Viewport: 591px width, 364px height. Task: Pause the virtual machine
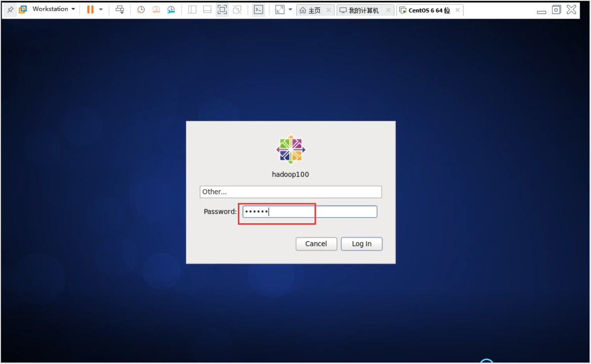pos(90,9)
